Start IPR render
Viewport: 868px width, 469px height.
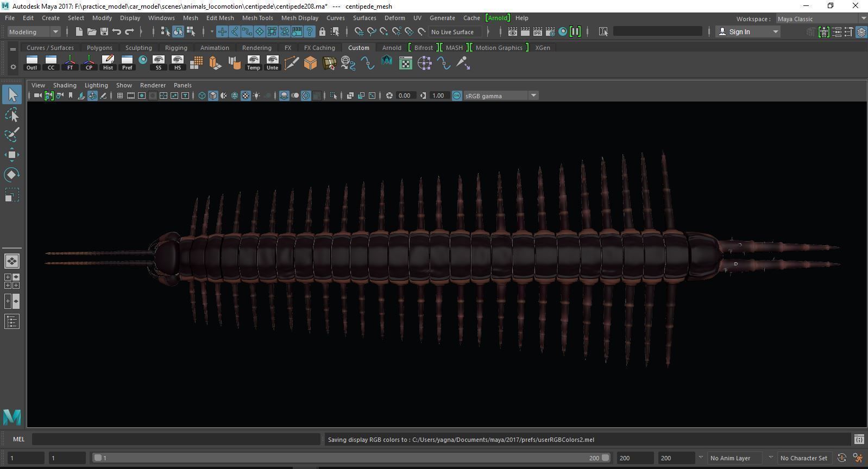538,31
